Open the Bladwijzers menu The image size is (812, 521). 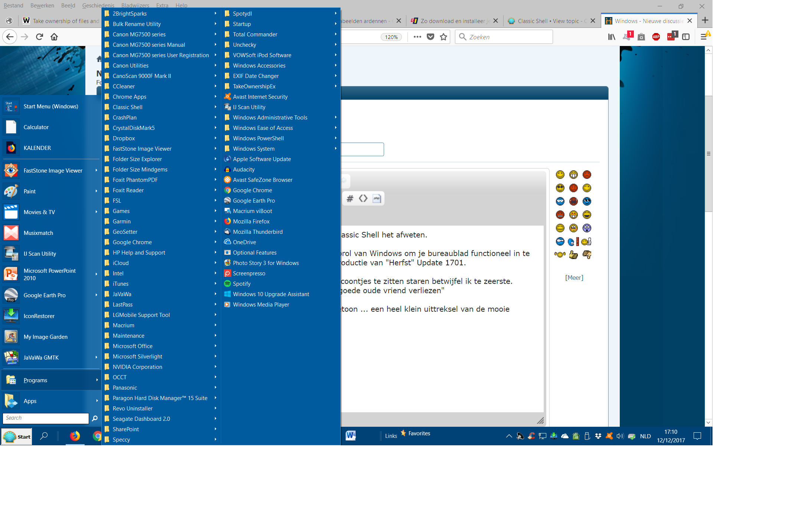click(135, 5)
